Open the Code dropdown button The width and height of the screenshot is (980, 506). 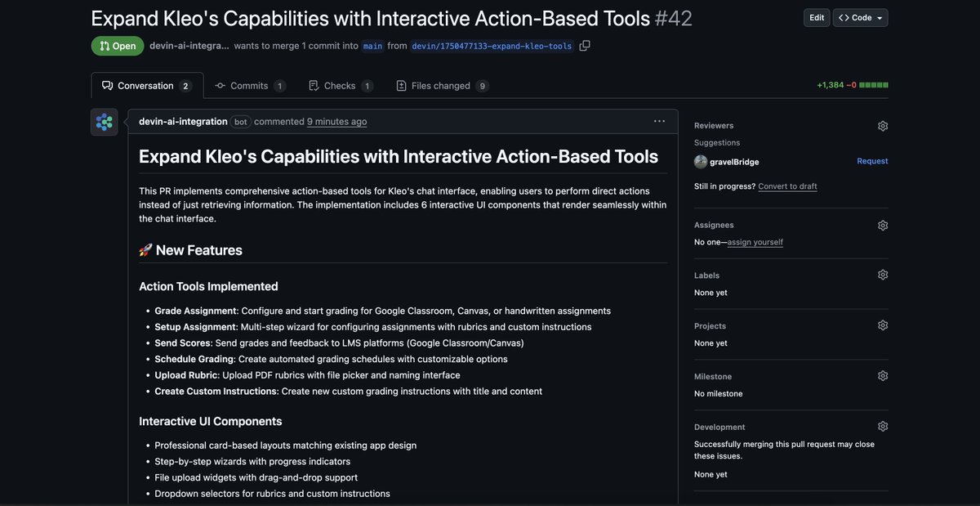(x=861, y=18)
